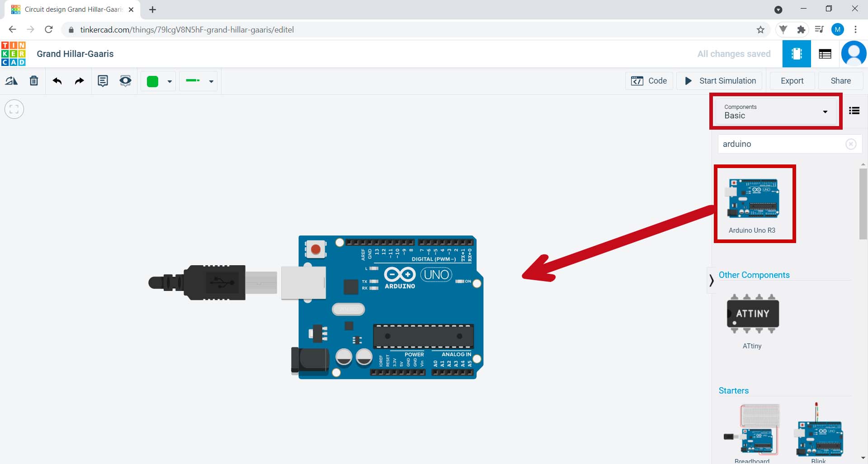Open the wire type dropdown
This screenshot has height=464, width=868.
coord(198,81)
